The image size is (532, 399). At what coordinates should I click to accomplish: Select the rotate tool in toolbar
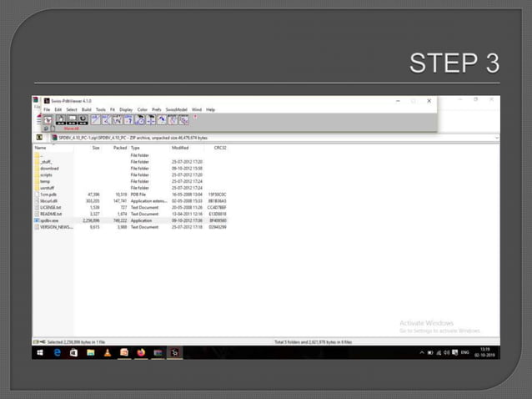tap(83, 119)
